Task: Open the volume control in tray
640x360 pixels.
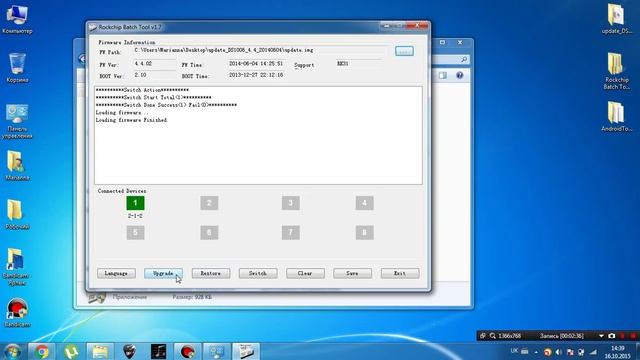Action: (559, 352)
